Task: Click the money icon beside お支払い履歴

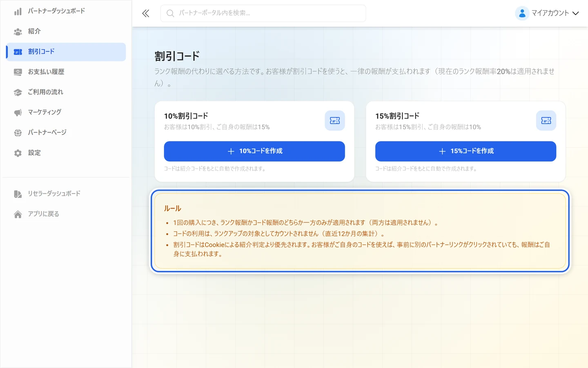Action: click(18, 72)
